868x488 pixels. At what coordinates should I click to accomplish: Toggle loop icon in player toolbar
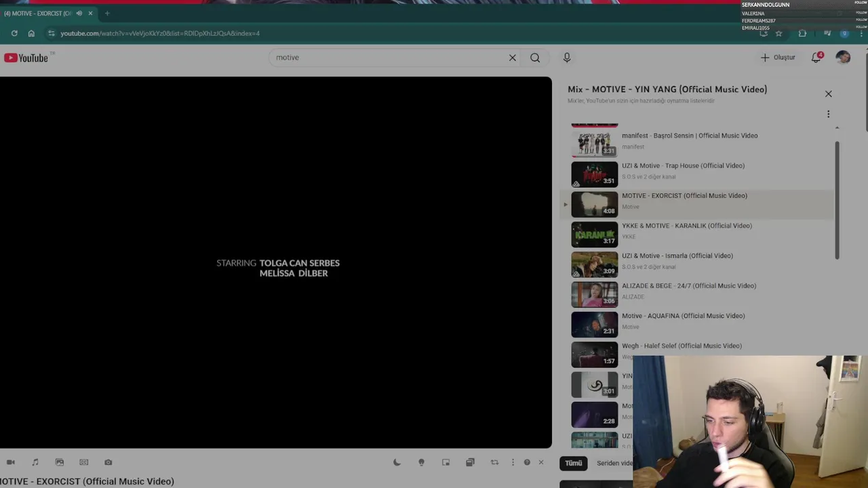494,462
